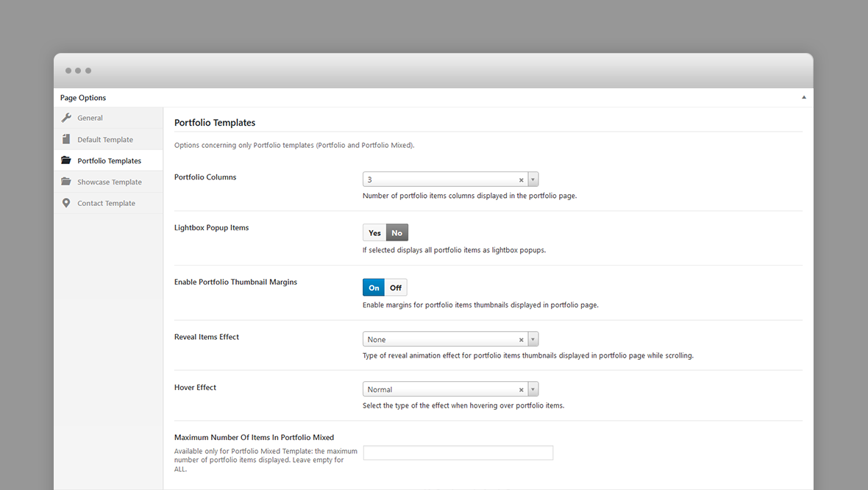Click the text 'Type of reveal animation effect'
The image size is (868, 490).
point(528,355)
